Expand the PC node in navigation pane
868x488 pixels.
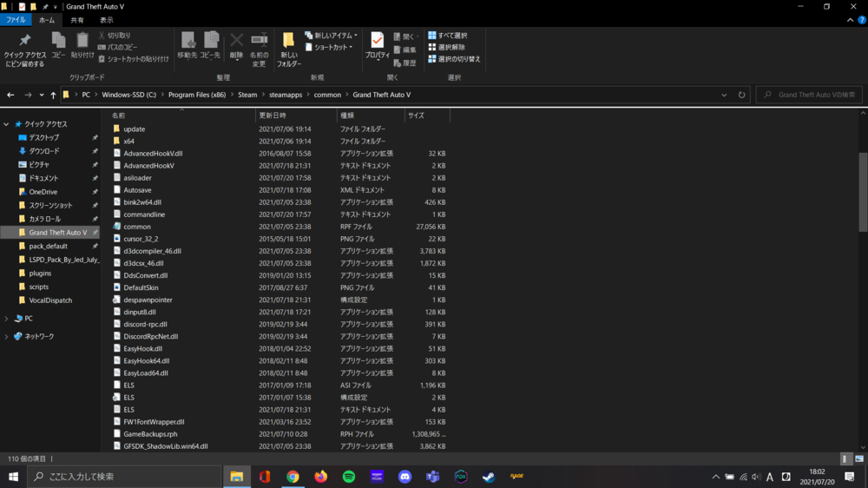[6, 319]
